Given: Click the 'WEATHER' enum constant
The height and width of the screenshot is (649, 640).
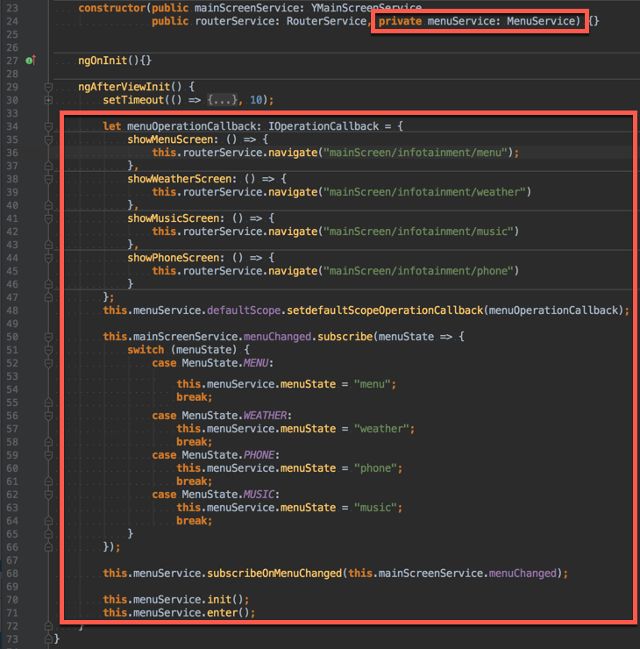Looking at the screenshot, I should (265, 415).
